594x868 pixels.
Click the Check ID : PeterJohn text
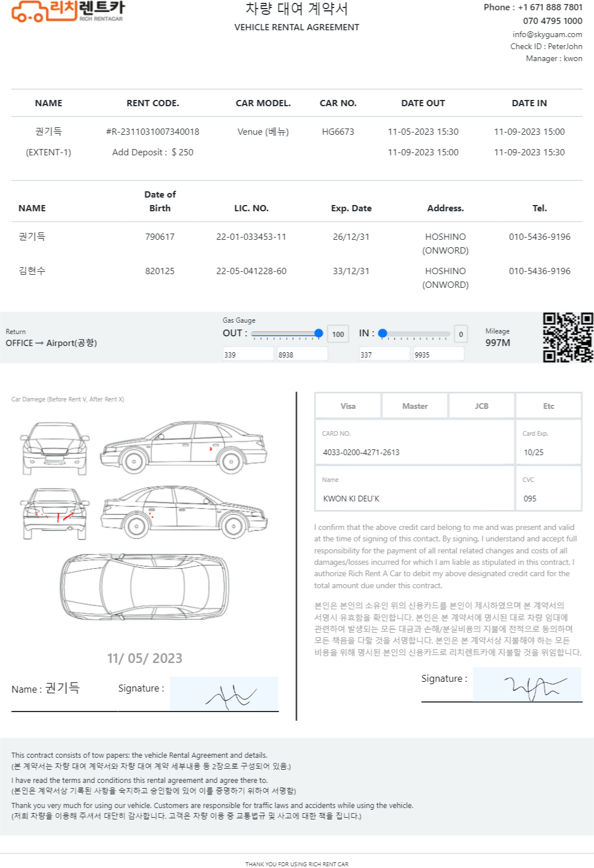pyautogui.click(x=546, y=46)
